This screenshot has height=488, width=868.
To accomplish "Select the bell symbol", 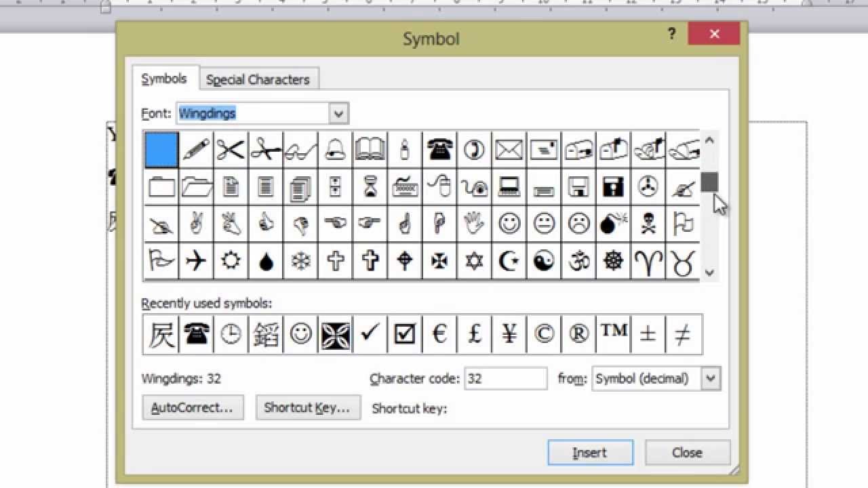I will click(x=335, y=150).
